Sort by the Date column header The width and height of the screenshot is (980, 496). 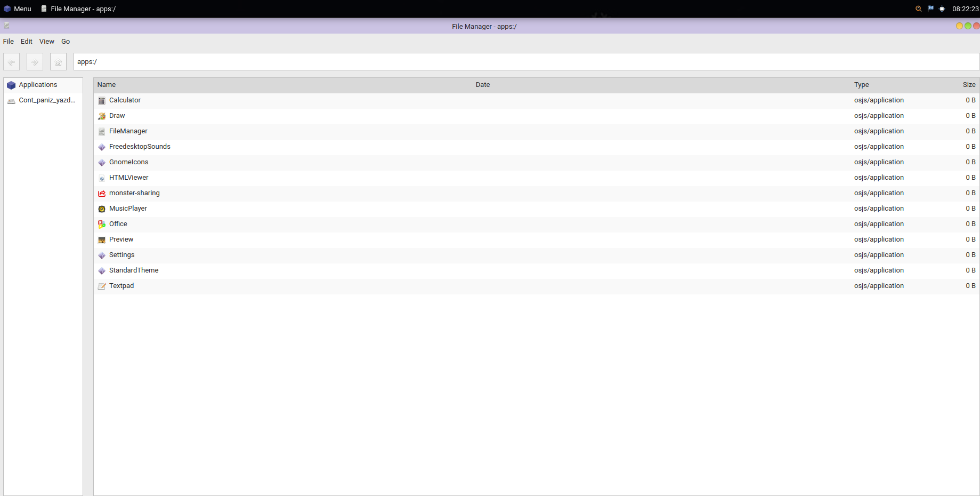tap(661, 85)
